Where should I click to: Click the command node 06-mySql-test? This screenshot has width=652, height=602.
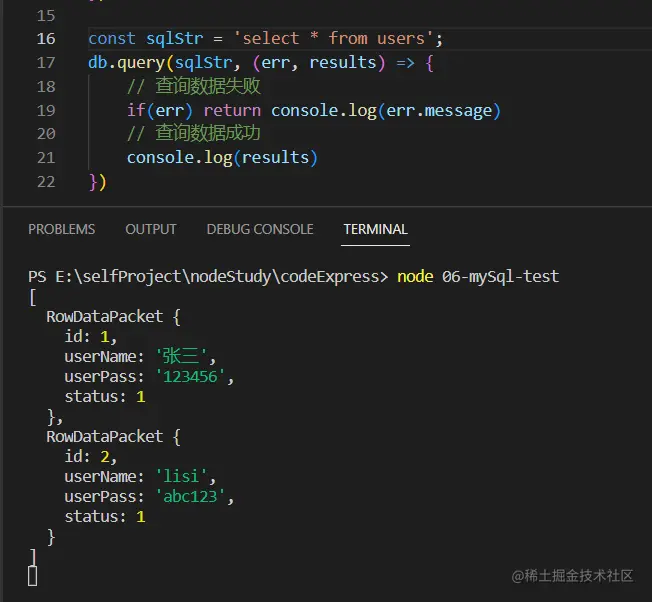pos(478,276)
